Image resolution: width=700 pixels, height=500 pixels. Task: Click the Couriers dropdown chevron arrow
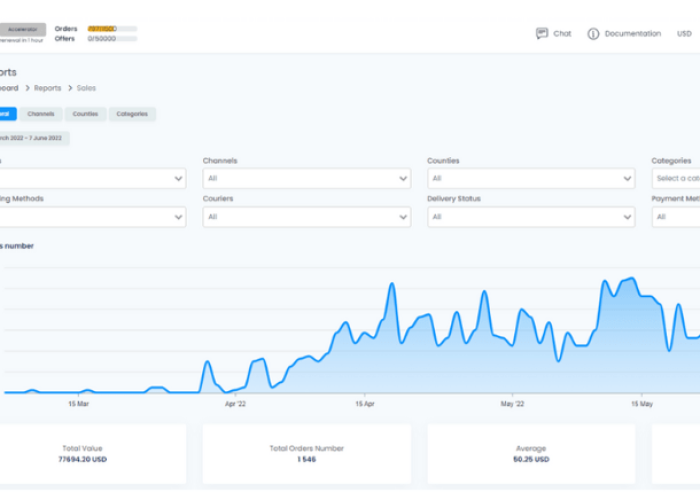403,217
